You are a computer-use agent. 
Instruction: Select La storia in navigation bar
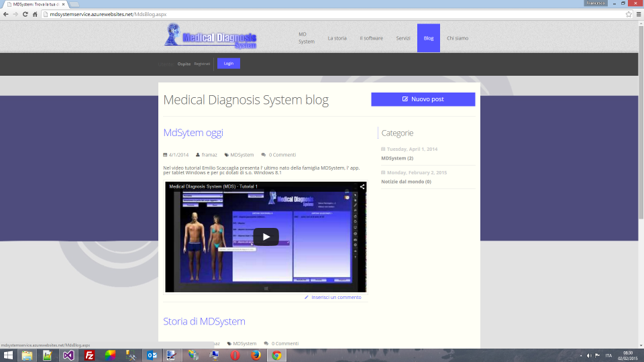337,38
